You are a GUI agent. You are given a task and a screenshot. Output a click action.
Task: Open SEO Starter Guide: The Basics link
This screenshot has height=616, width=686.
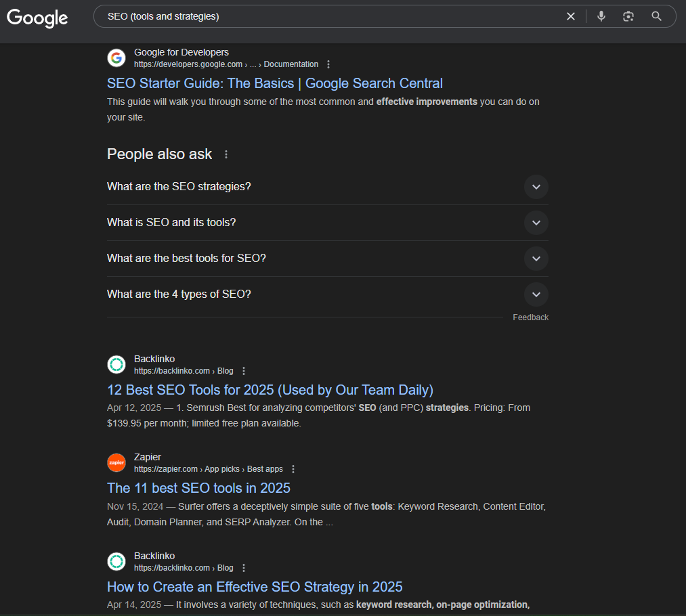[x=275, y=83]
